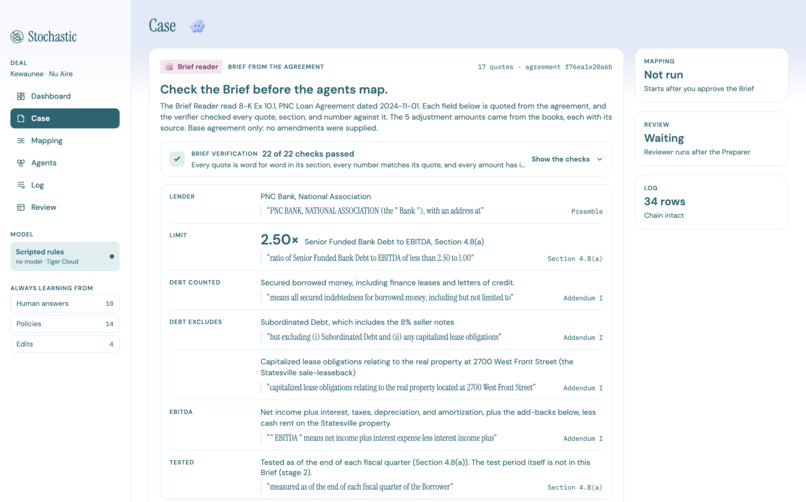Click Addendum I reference for Debt Counted

tap(583, 298)
